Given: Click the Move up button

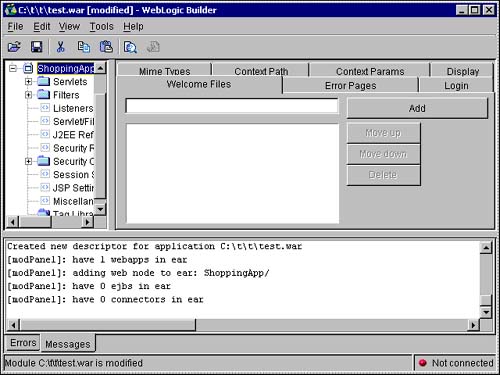Looking at the screenshot, I should pos(383,133).
